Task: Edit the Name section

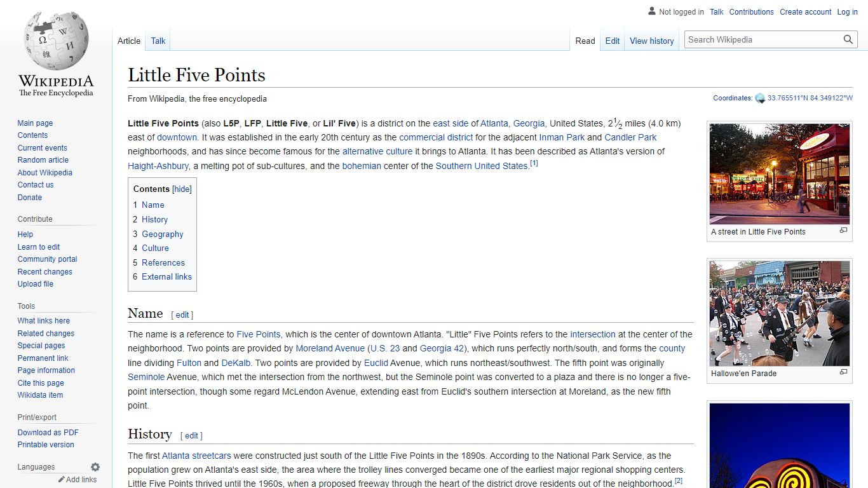Action: click(182, 315)
